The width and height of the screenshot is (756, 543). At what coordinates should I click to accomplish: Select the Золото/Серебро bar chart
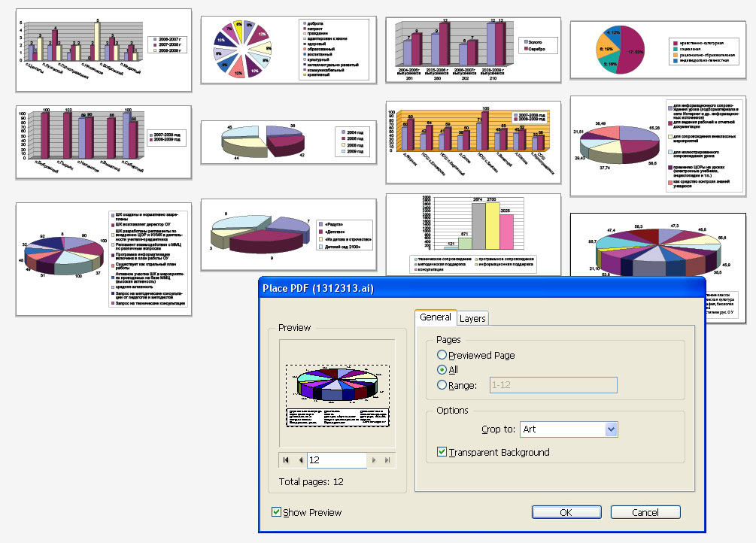473,50
